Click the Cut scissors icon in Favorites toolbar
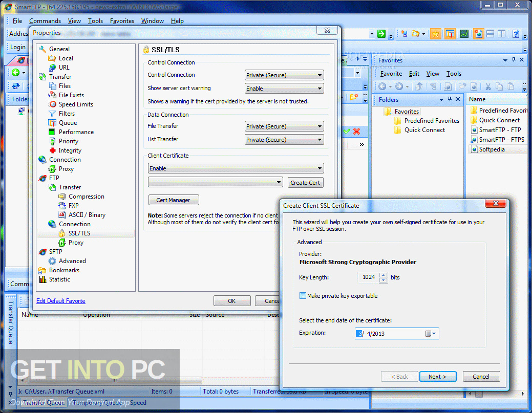The height and width of the screenshot is (413, 532). (488, 86)
